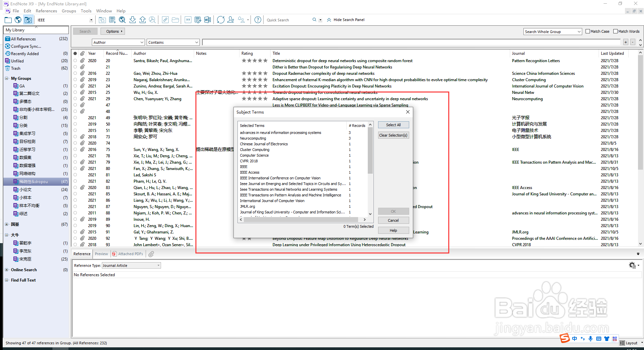Viewport: 644px width, 350px height.
Task: Create a New Reference via toolbar icon
Action: click(112, 20)
